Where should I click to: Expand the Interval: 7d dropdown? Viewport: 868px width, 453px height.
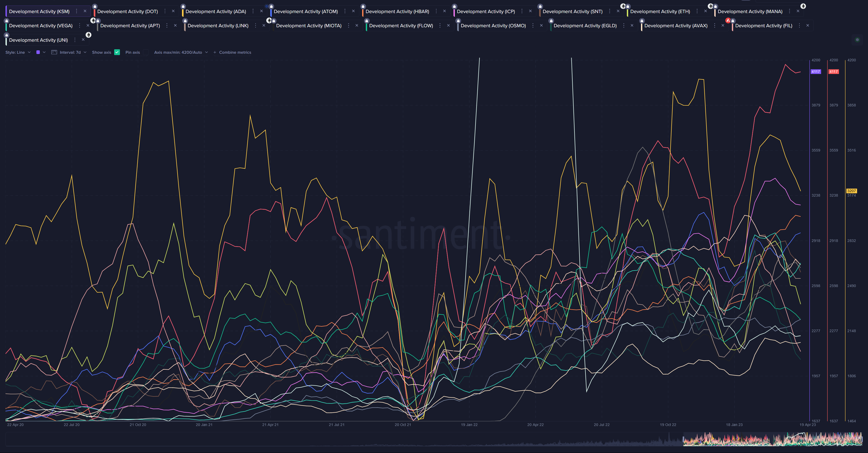pyautogui.click(x=73, y=52)
